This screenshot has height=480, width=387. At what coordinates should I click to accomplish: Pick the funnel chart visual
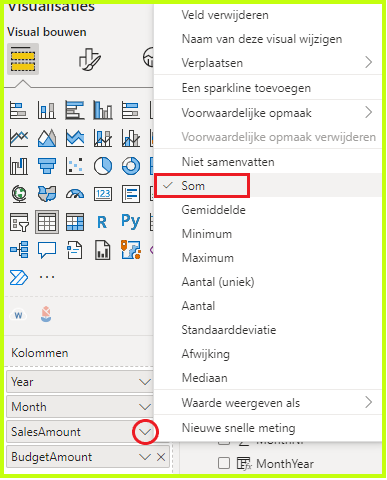(47, 166)
